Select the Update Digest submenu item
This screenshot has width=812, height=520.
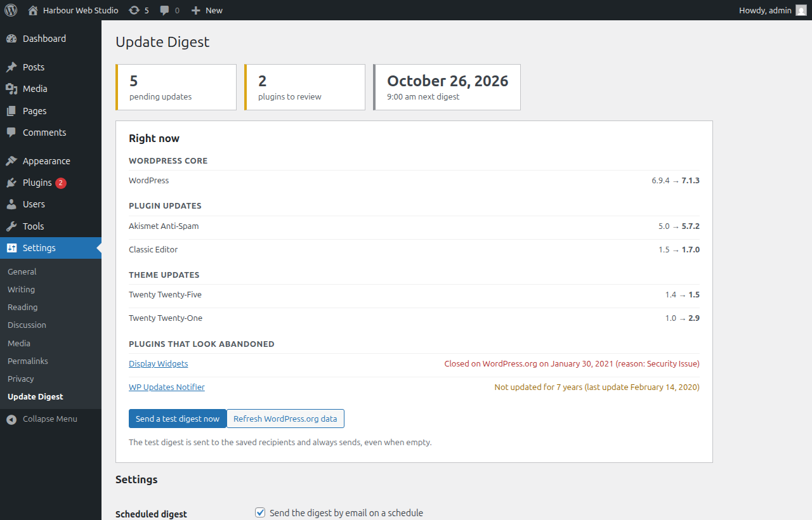click(36, 396)
